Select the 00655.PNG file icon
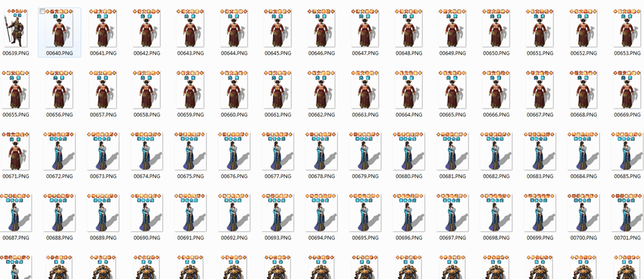 point(15,91)
